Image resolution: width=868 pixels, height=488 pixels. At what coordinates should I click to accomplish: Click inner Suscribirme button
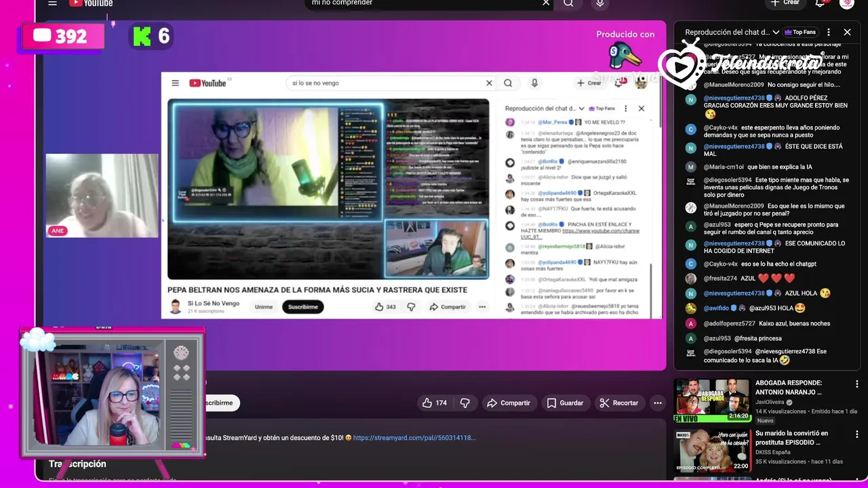(x=302, y=306)
